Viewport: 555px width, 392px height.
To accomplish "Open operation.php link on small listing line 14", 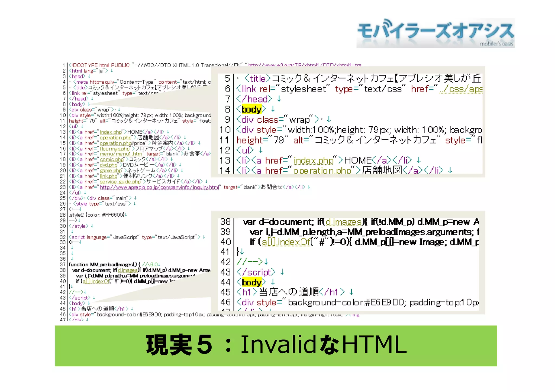I will tap(115, 138).
